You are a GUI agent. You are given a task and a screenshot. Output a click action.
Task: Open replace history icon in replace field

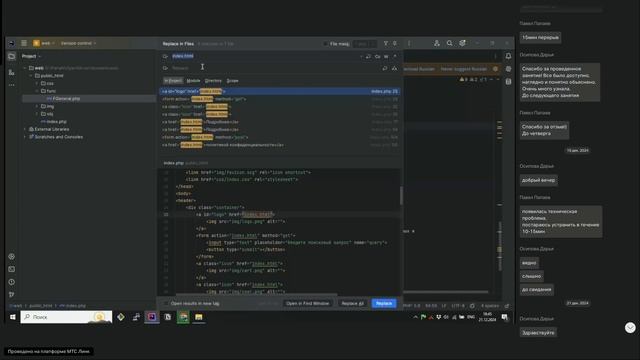[x=165, y=68]
